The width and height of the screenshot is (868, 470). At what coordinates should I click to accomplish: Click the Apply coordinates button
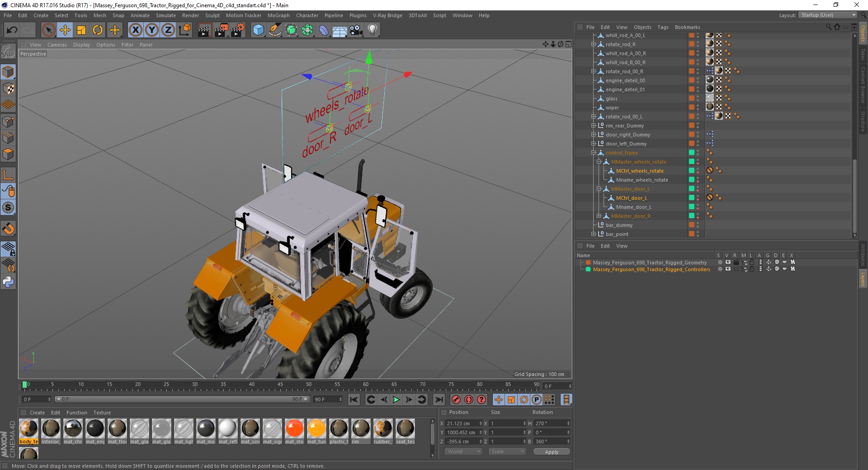pos(552,451)
